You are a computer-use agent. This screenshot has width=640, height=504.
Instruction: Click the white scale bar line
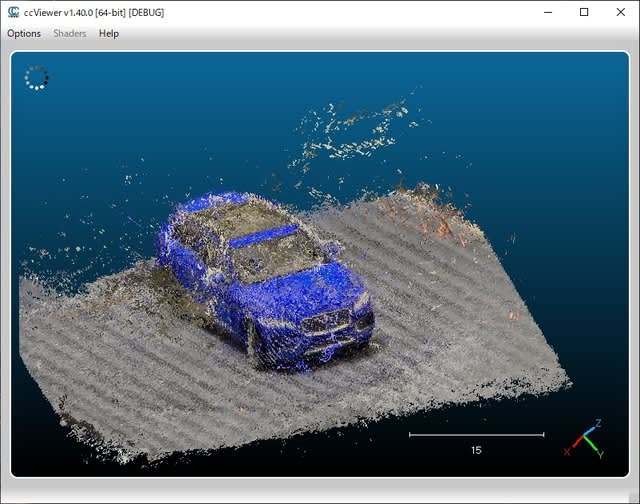click(476, 435)
